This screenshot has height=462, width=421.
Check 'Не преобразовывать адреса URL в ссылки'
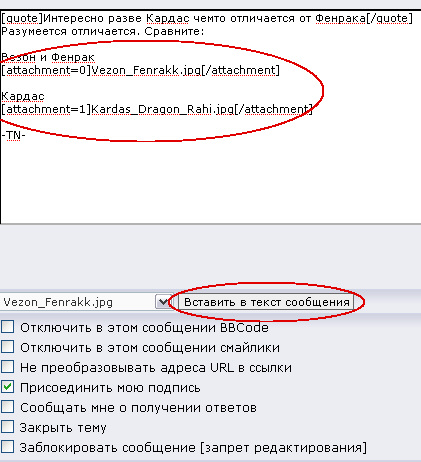point(7,367)
